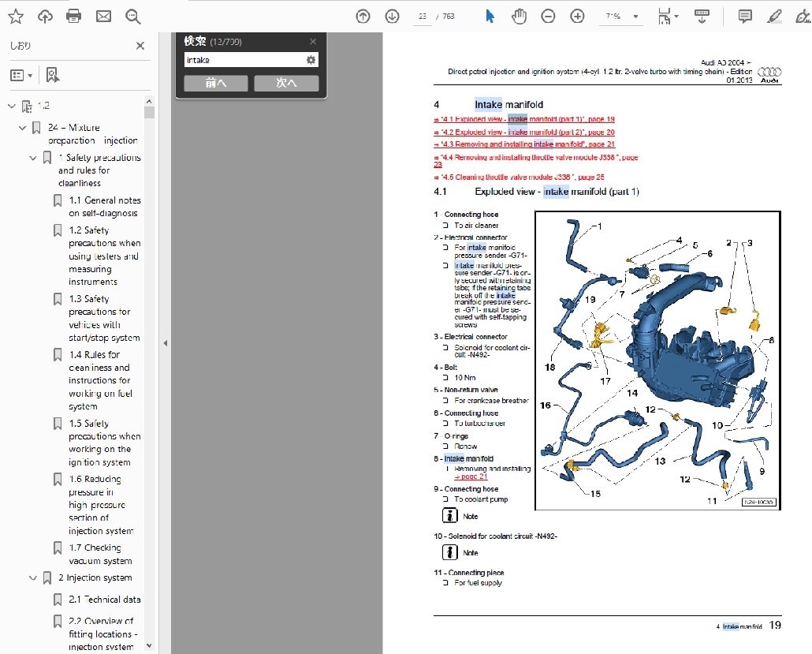Click the exploded view diagram image
Viewport: 812px width, 654px height.
[657, 361]
